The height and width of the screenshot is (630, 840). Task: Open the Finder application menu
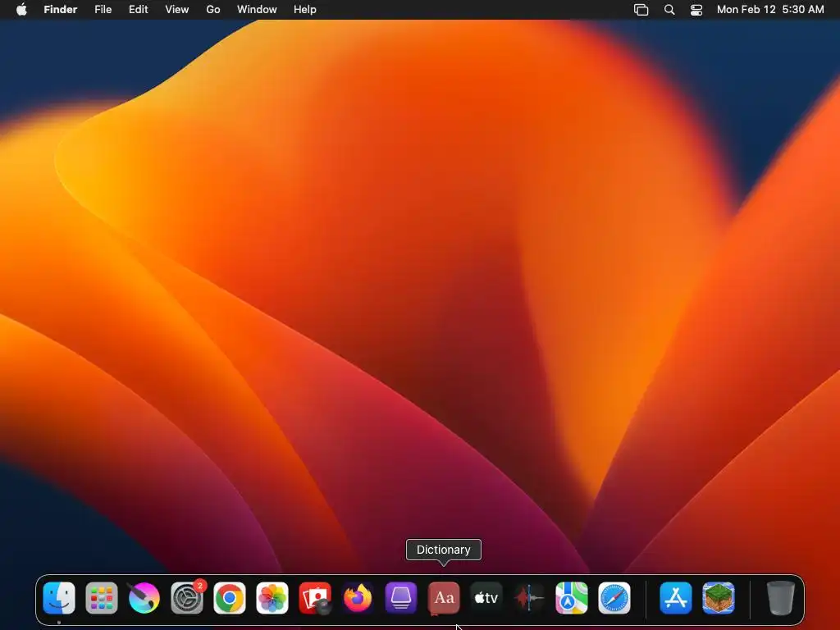click(x=61, y=10)
